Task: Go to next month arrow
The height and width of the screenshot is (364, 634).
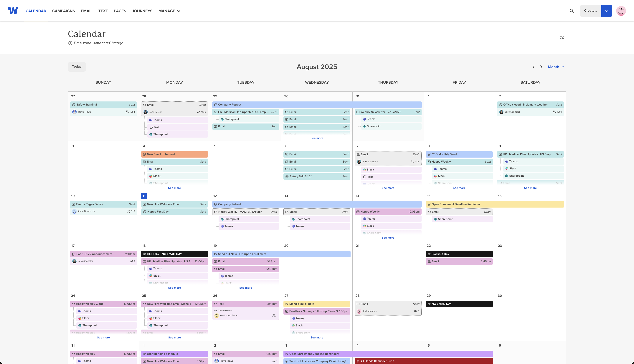Action: 541,67
